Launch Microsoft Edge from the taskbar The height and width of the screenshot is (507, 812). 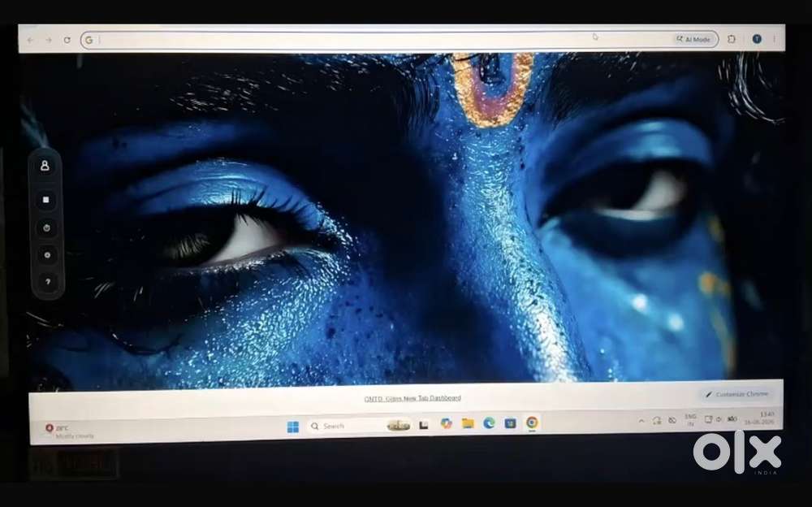tap(489, 423)
